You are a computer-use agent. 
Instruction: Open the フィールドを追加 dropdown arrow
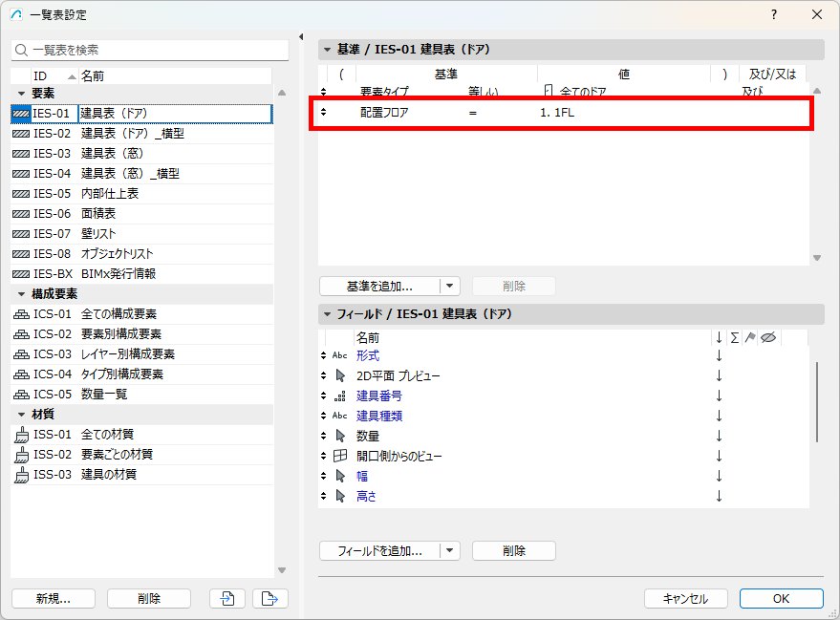point(449,550)
